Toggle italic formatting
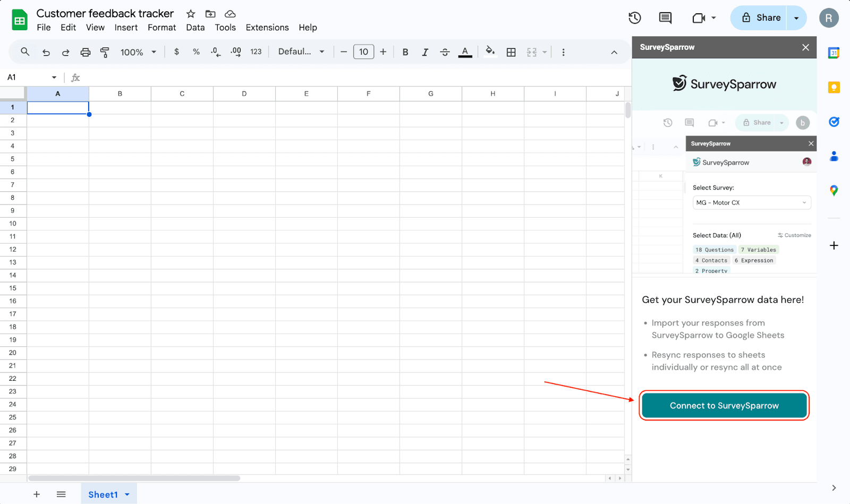 (425, 52)
